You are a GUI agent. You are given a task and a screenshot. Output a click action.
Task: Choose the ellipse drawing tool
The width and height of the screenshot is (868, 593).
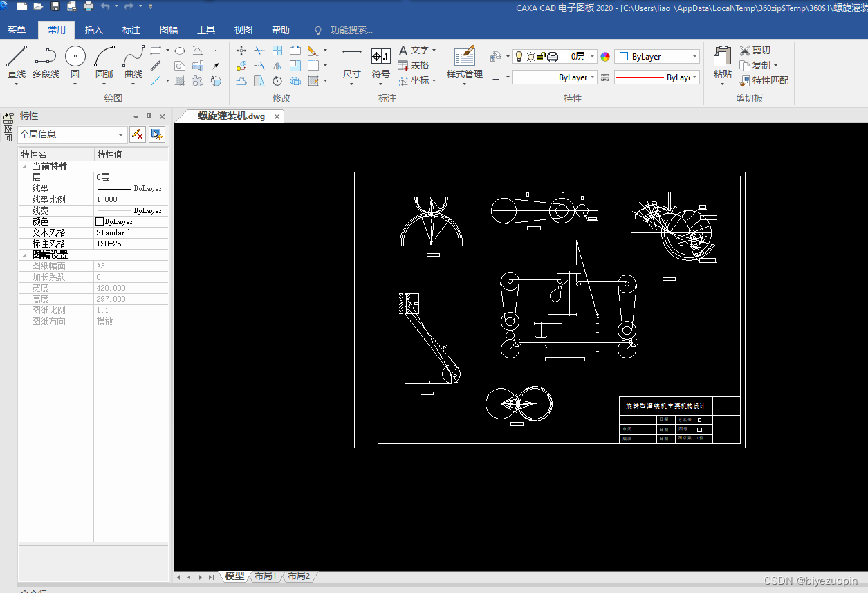coord(179,51)
